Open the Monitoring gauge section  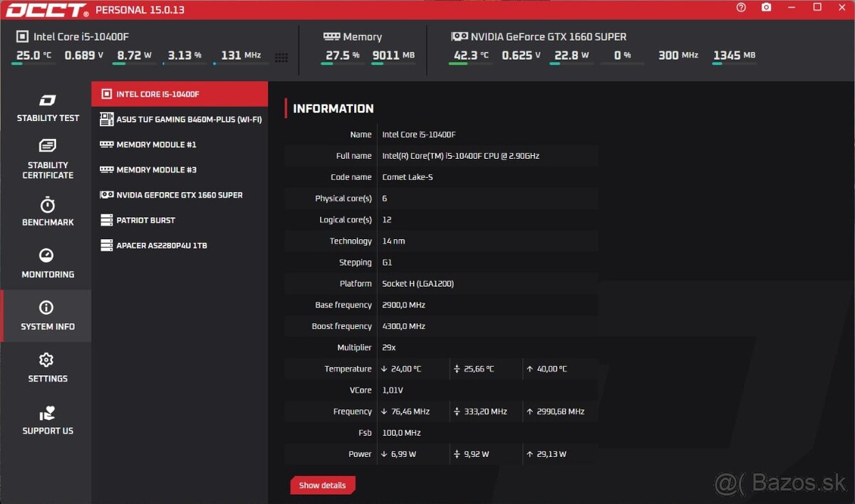click(x=47, y=264)
